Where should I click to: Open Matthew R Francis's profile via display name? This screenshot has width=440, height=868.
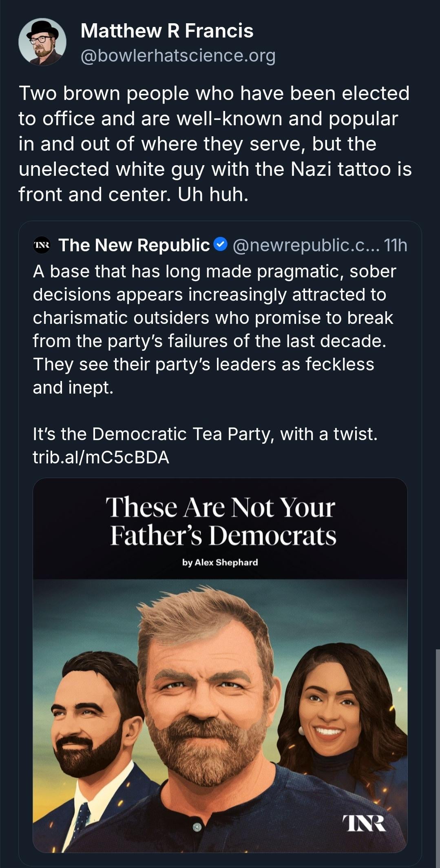tap(167, 31)
